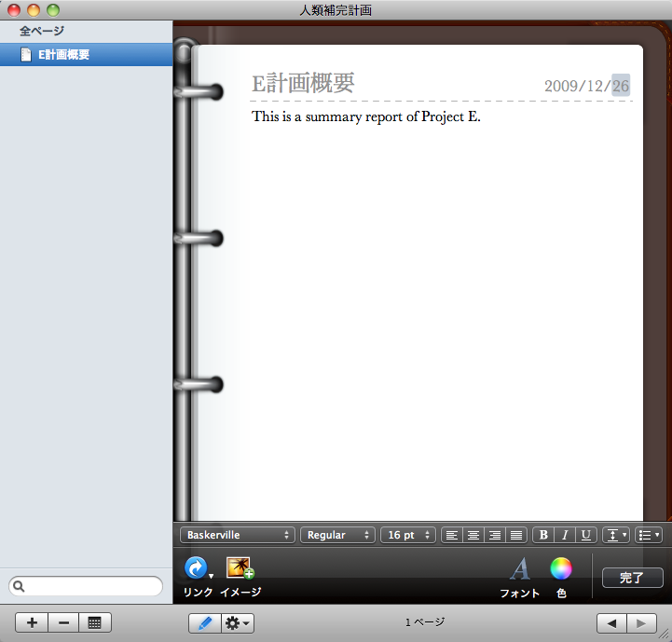Close the window with red button
The width and height of the screenshot is (672, 642).
point(14,10)
